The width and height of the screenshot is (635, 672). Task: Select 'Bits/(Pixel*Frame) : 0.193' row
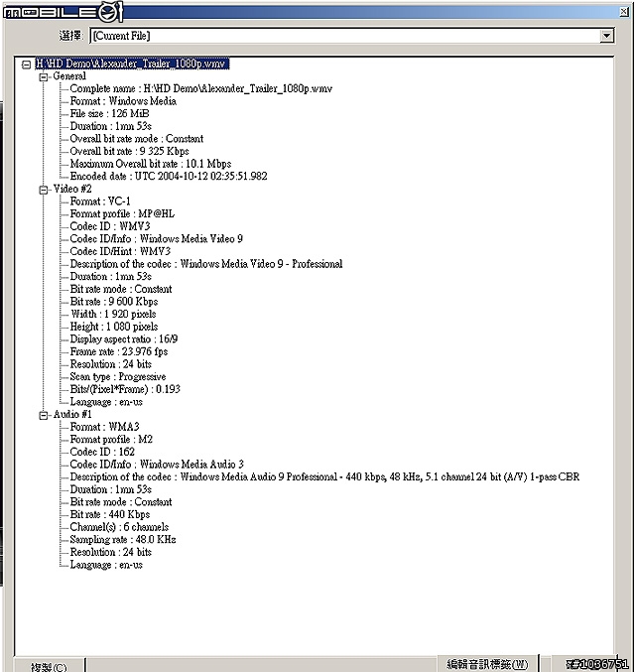click(x=125, y=389)
